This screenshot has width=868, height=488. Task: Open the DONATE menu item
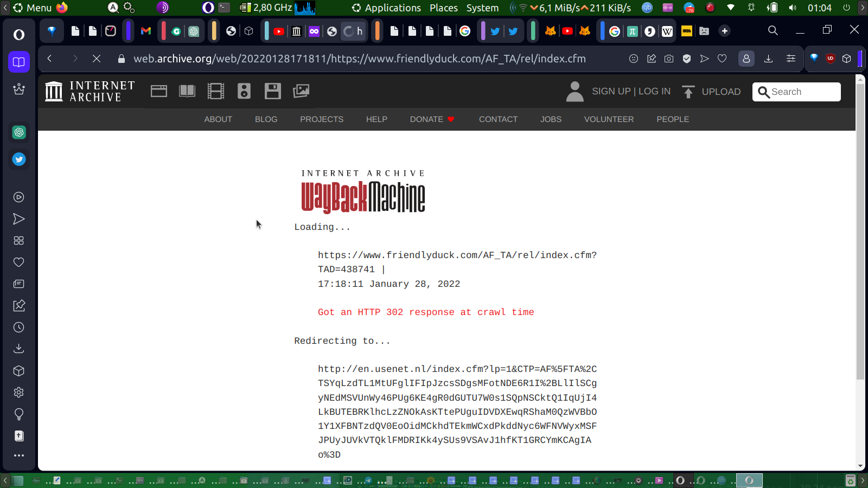click(x=432, y=119)
